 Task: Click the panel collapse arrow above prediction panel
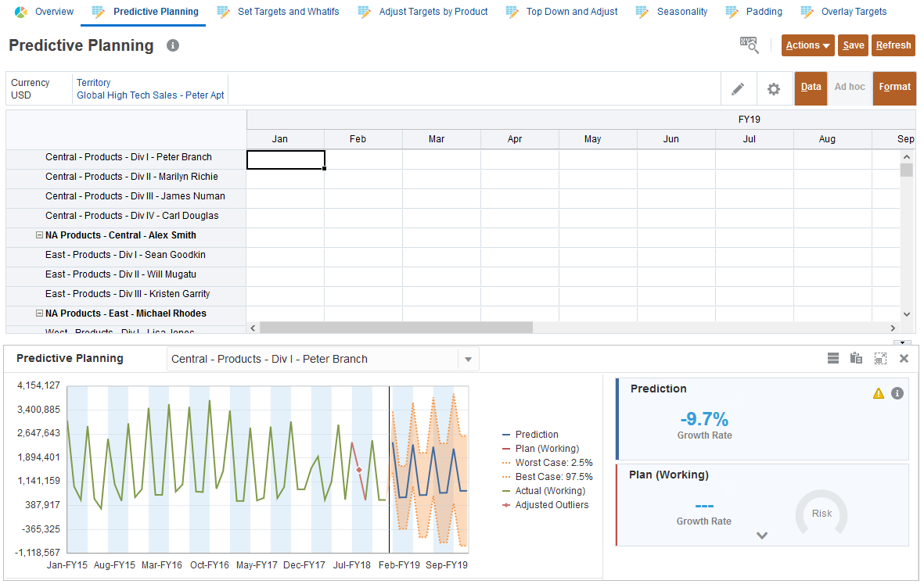(903, 342)
